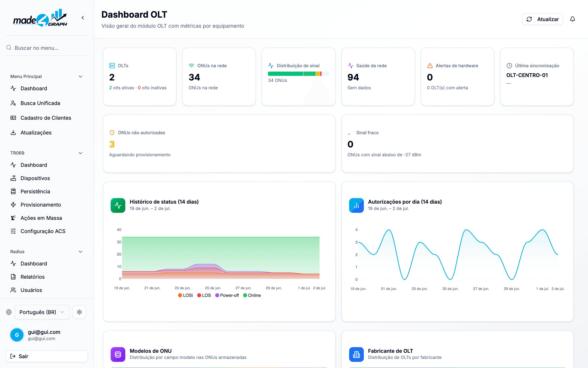Viewport: 588px width, 368px height.
Task: Click the Usuários people icon
Action: point(13,290)
